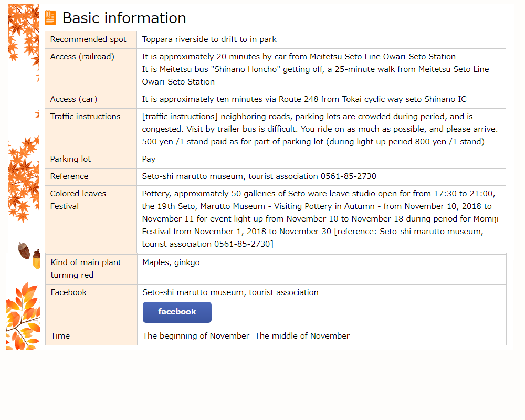
Task: Select the Route 248 directions text
Action: [304, 99]
